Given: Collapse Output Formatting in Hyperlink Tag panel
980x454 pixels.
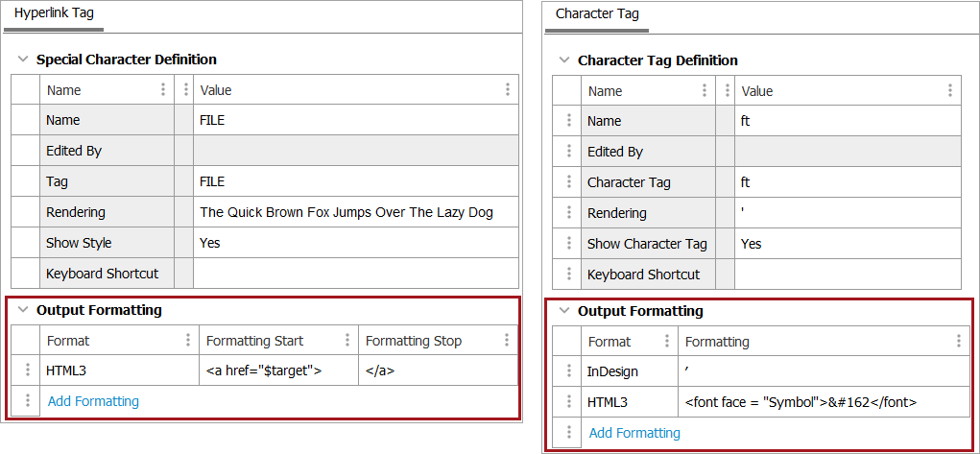Looking at the screenshot, I should pyautogui.click(x=23, y=309).
